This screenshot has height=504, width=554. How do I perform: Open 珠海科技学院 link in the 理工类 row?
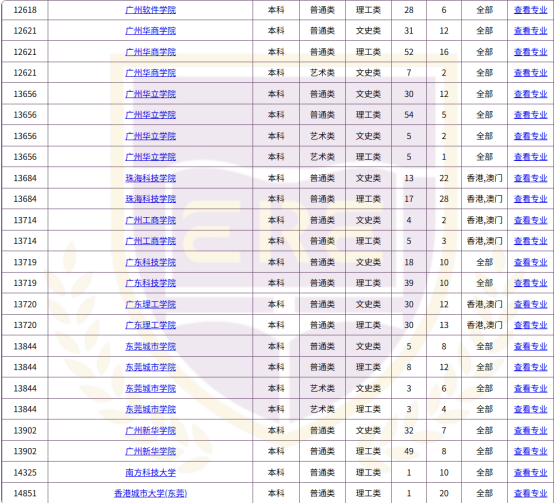tap(151, 199)
